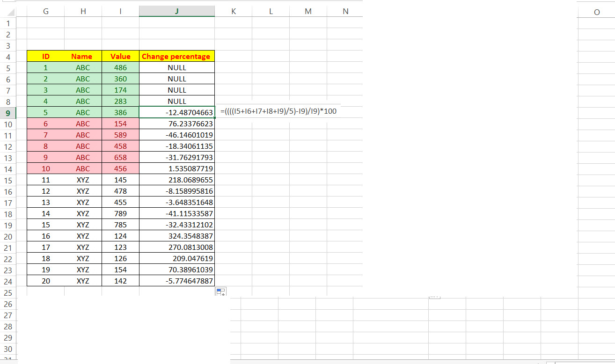This screenshot has height=364, width=615.
Task: Select cell showing 270.0813008
Action: click(177, 247)
